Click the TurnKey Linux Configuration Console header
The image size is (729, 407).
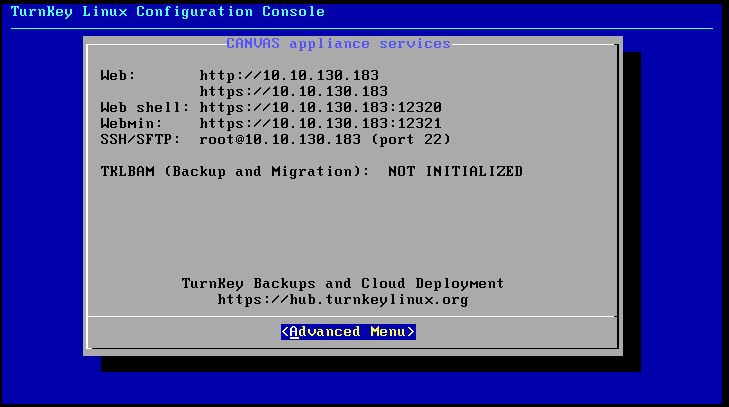[166, 12]
